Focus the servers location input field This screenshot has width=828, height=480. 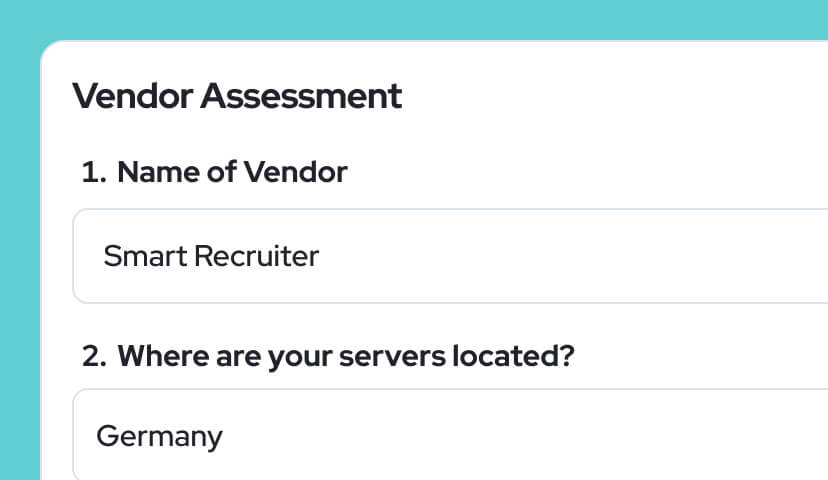[450, 436]
